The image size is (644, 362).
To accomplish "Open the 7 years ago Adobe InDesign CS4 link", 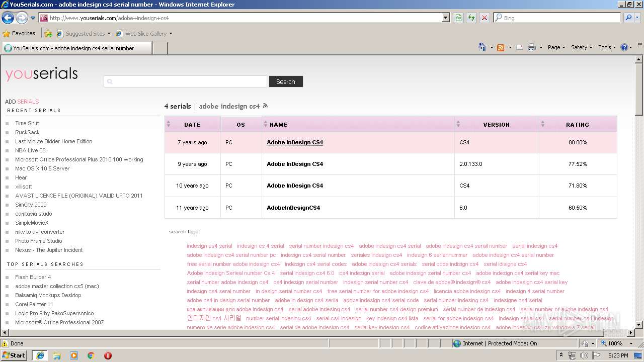I will (295, 142).
